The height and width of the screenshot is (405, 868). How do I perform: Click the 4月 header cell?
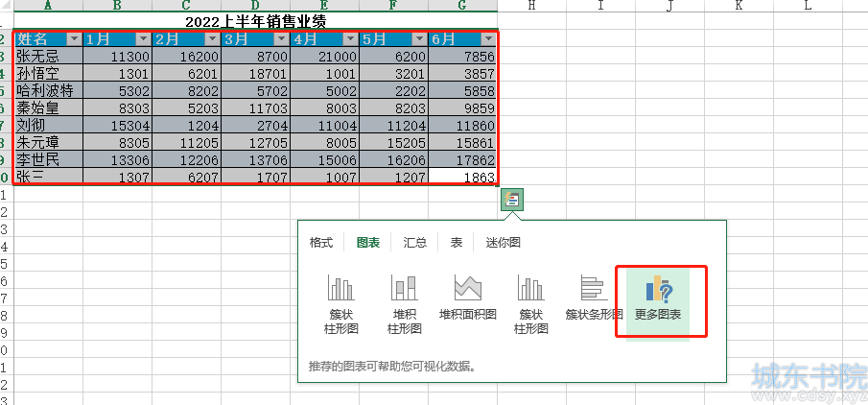click(x=324, y=38)
